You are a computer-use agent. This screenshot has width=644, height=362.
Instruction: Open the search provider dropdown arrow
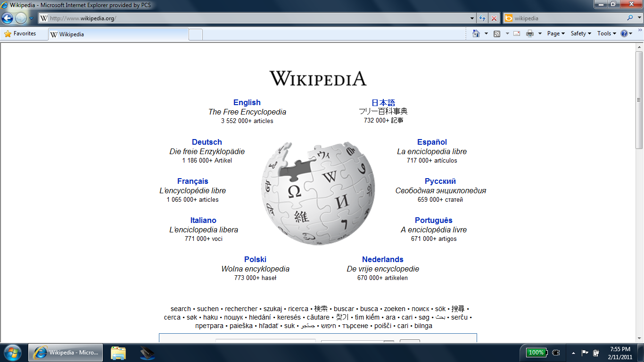[x=639, y=18]
